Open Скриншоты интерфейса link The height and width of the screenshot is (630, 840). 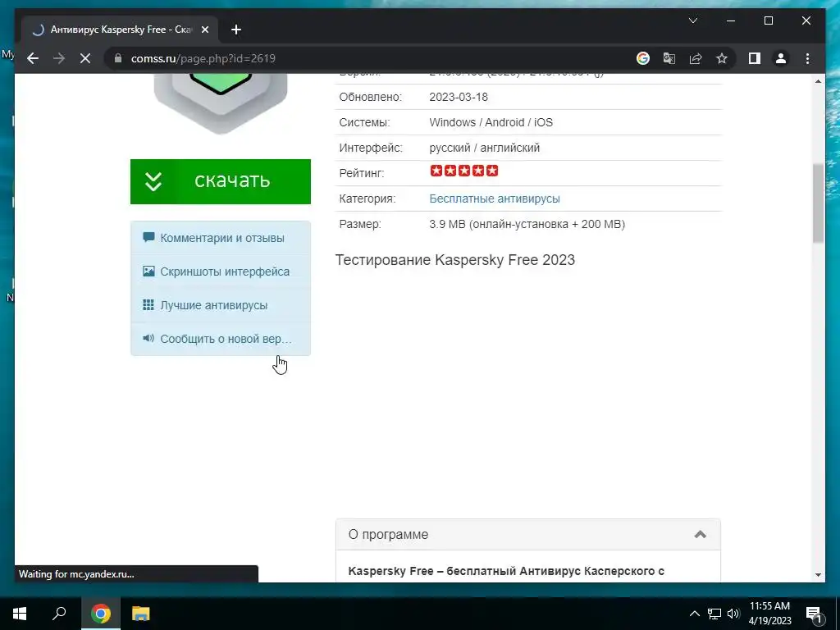click(x=225, y=272)
